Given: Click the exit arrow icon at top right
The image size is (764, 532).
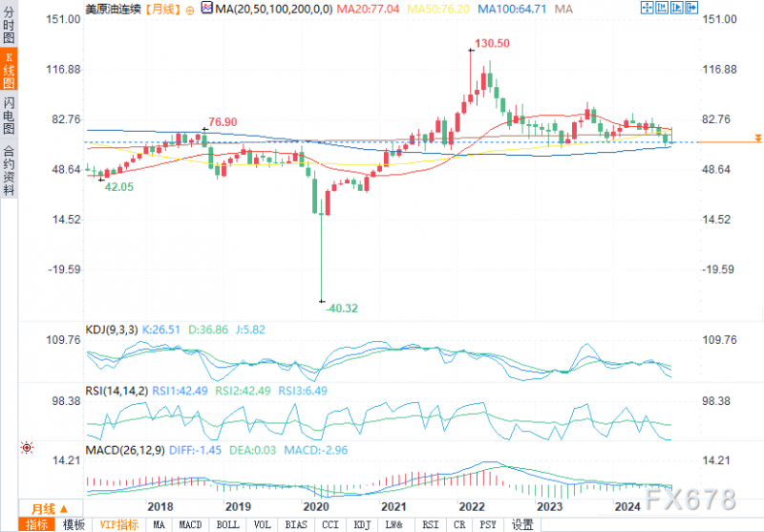Looking at the screenshot, I should pos(691,8).
